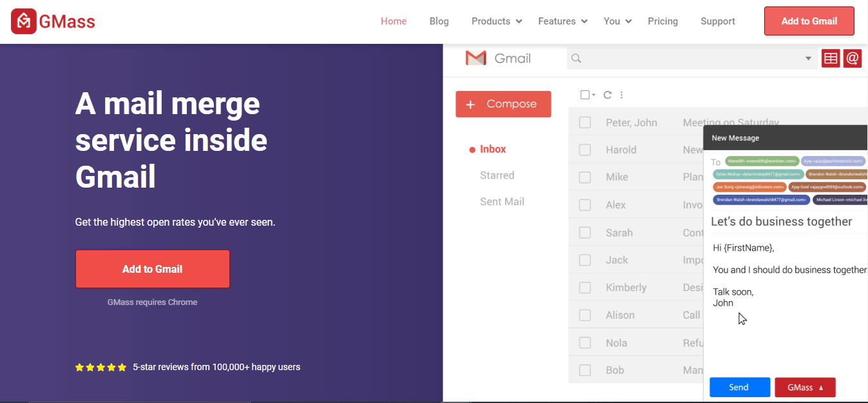
Task: Click the red Compose button
Action: 503,104
